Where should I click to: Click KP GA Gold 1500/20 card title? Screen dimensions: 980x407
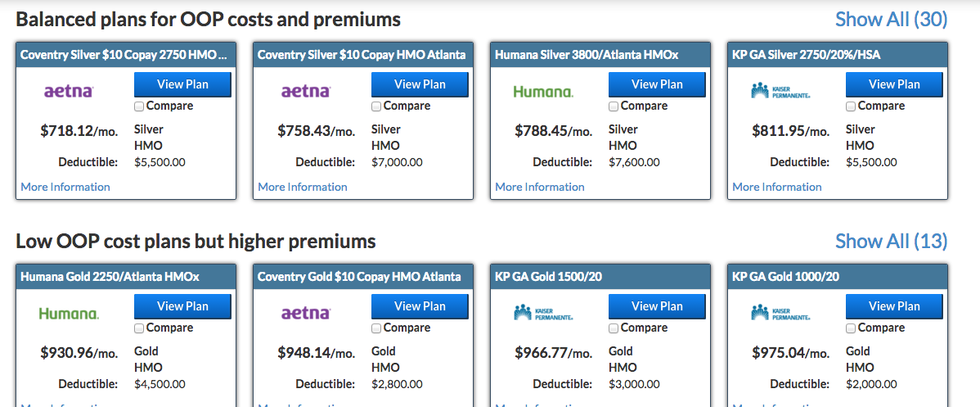pyautogui.click(x=548, y=276)
